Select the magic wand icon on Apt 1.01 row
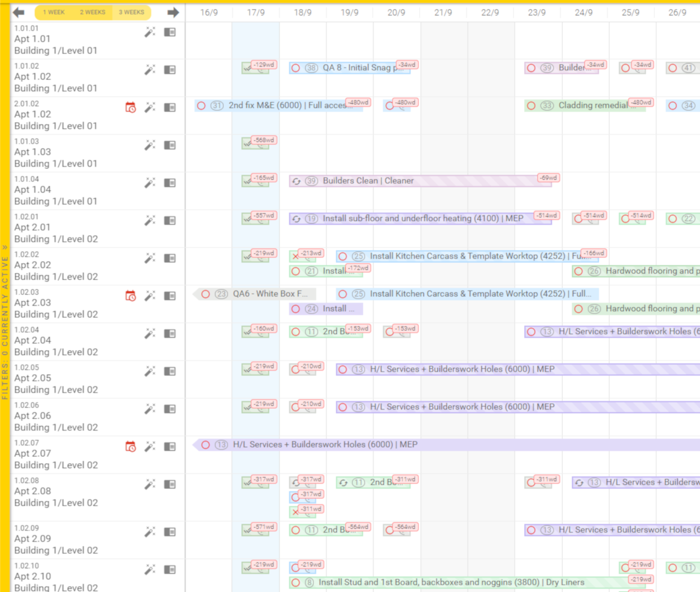 (148, 32)
